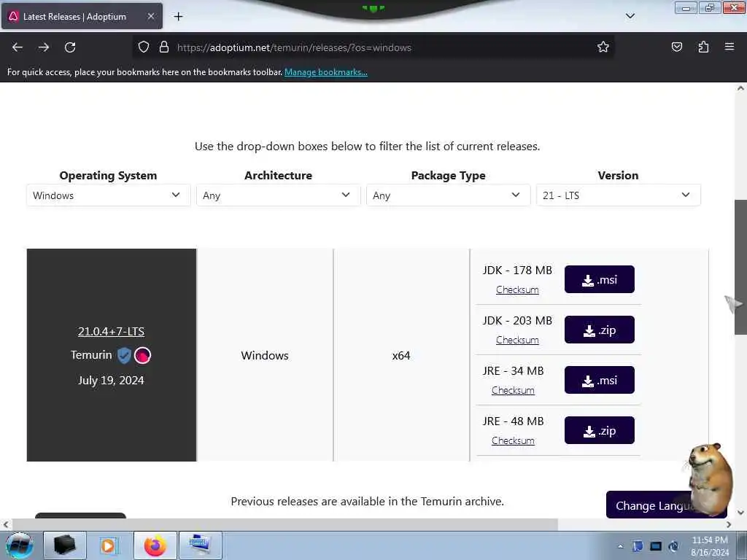
Task: Open the media player taskbar icon
Action: coord(109,545)
